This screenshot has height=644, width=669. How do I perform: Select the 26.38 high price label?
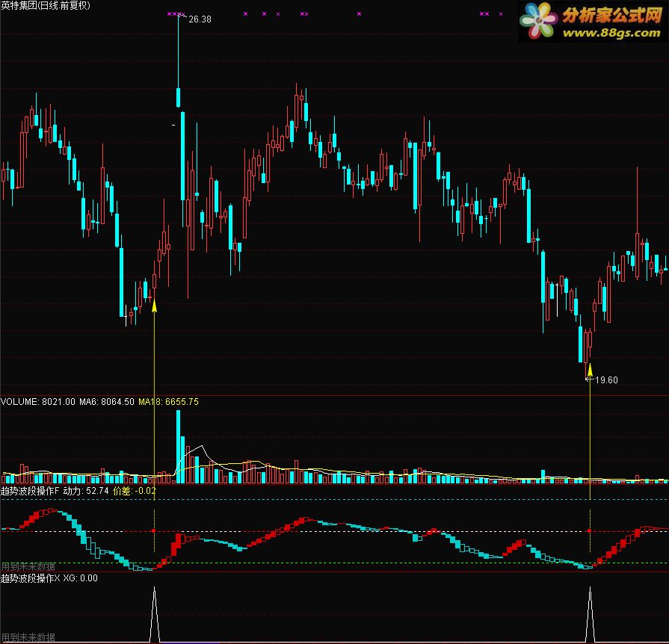pos(200,19)
